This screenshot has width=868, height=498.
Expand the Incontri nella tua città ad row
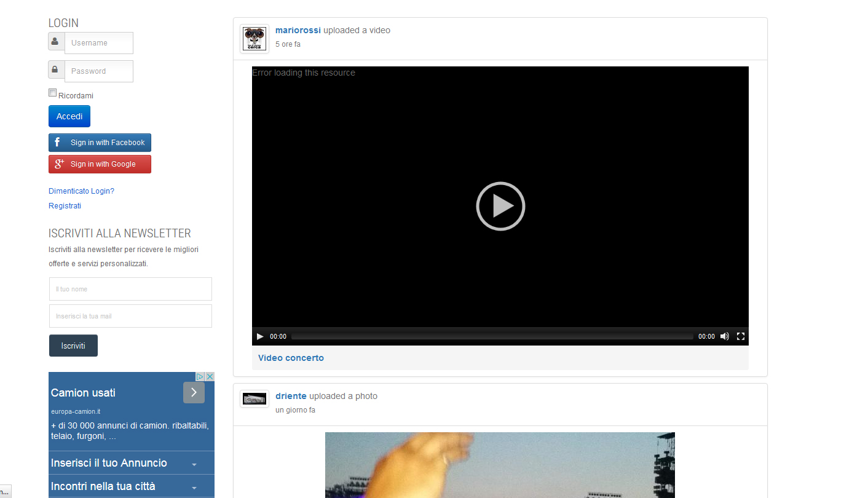pos(132,486)
